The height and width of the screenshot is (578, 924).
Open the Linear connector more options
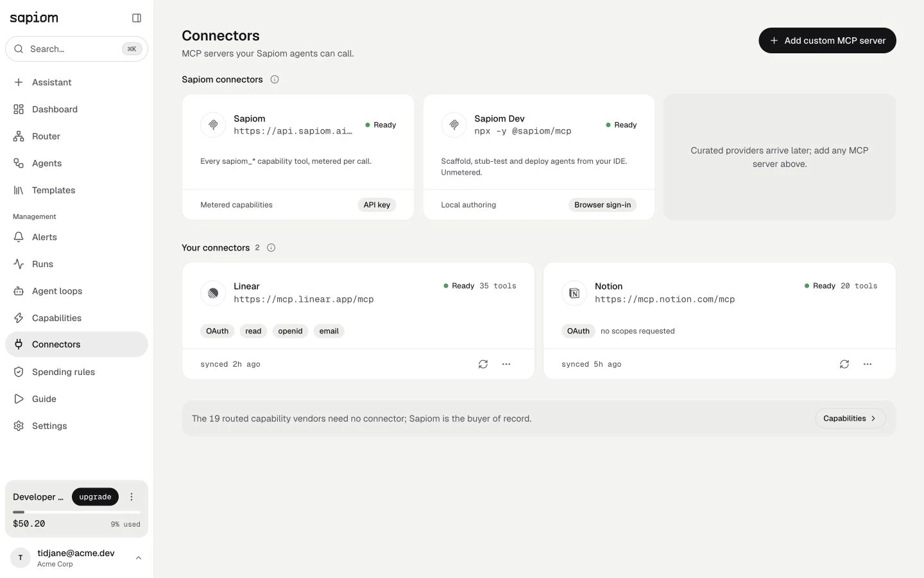[506, 364]
